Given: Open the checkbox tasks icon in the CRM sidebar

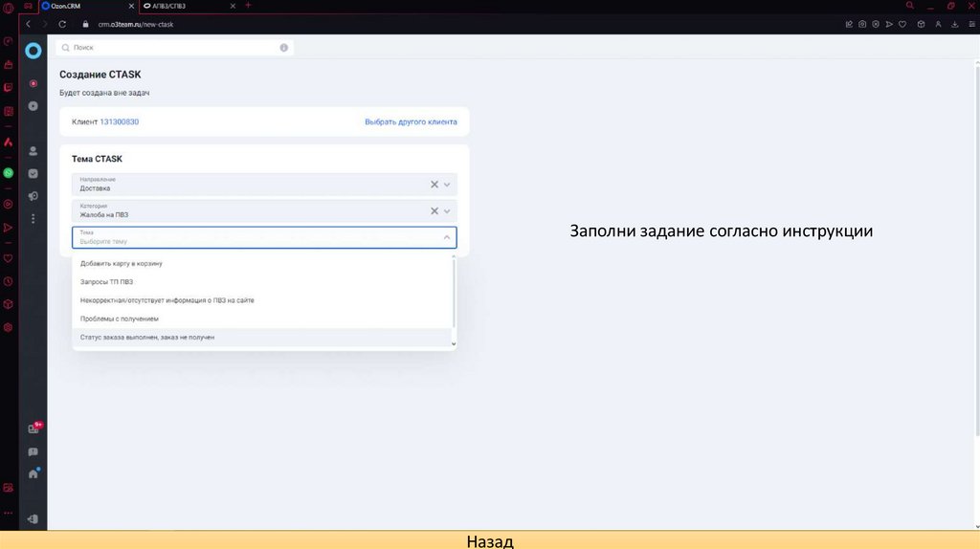Looking at the screenshot, I should pyautogui.click(x=33, y=174).
